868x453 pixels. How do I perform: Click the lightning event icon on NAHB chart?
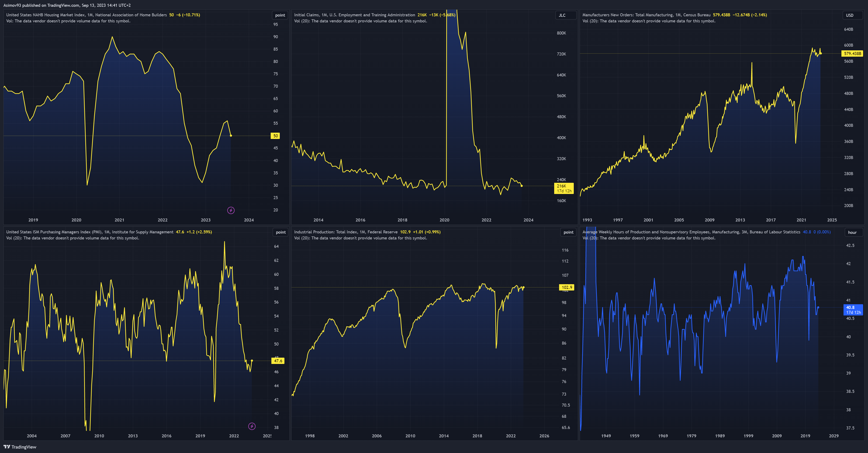point(231,210)
